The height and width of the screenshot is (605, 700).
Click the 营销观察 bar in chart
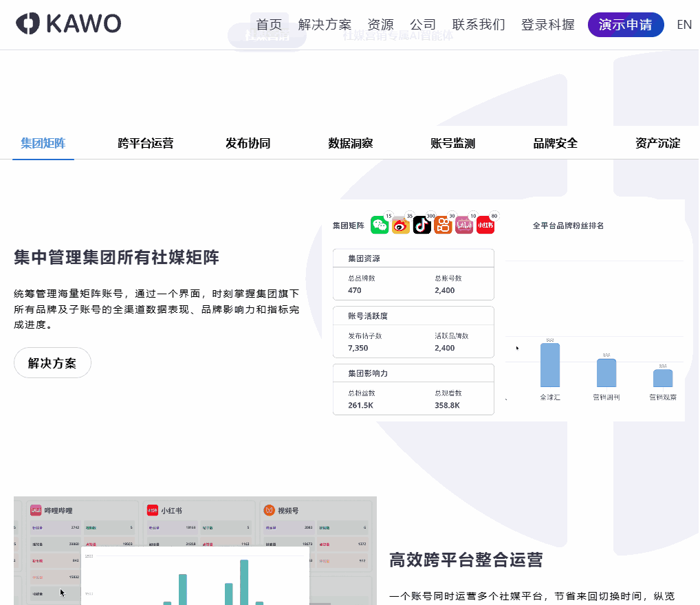tap(662, 378)
